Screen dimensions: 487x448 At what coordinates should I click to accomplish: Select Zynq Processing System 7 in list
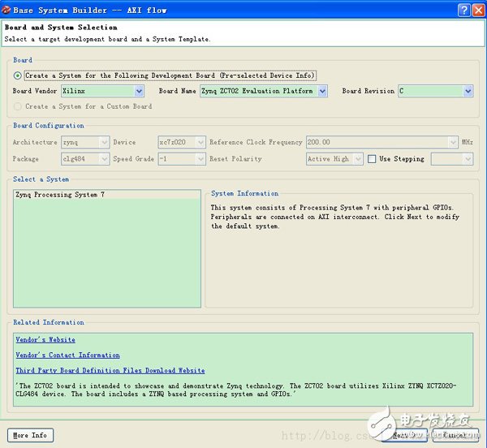(x=59, y=195)
